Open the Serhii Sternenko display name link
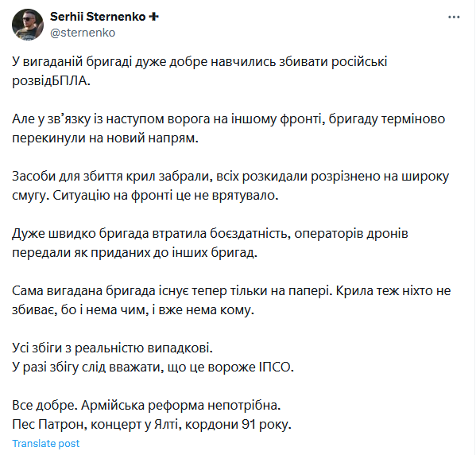Viewport: 476px width, 455px height. (98, 17)
